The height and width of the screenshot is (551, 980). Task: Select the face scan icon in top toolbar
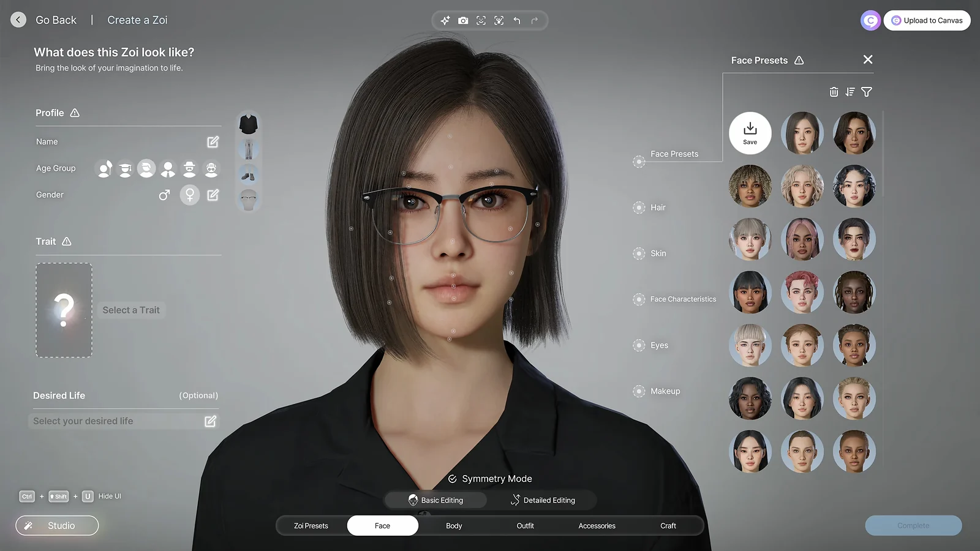point(481,20)
